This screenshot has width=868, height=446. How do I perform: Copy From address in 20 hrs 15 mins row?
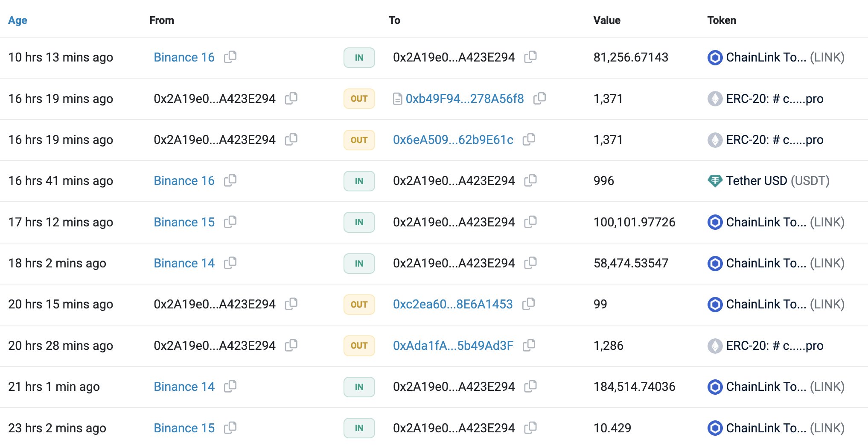pyautogui.click(x=291, y=304)
